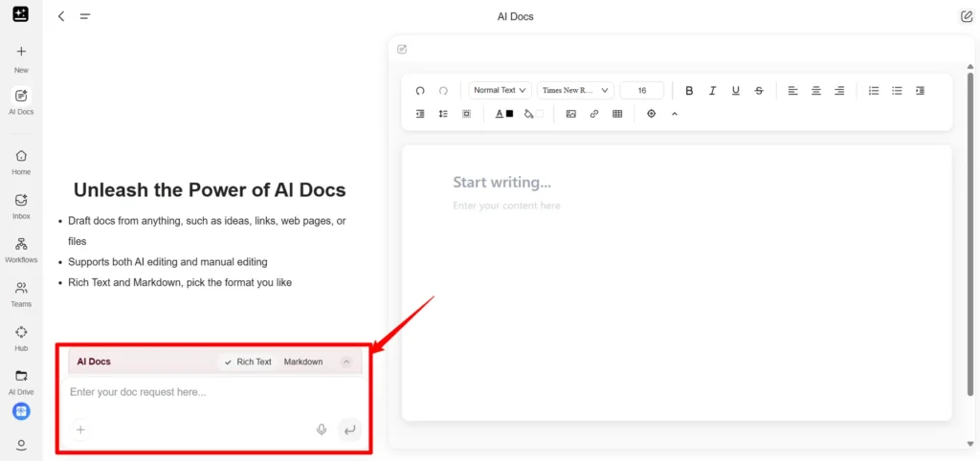Image resolution: width=980 pixels, height=461 pixels.
Task: Select the Rich Text format tab
Action: pyautogui.click(x=248, y=362)
